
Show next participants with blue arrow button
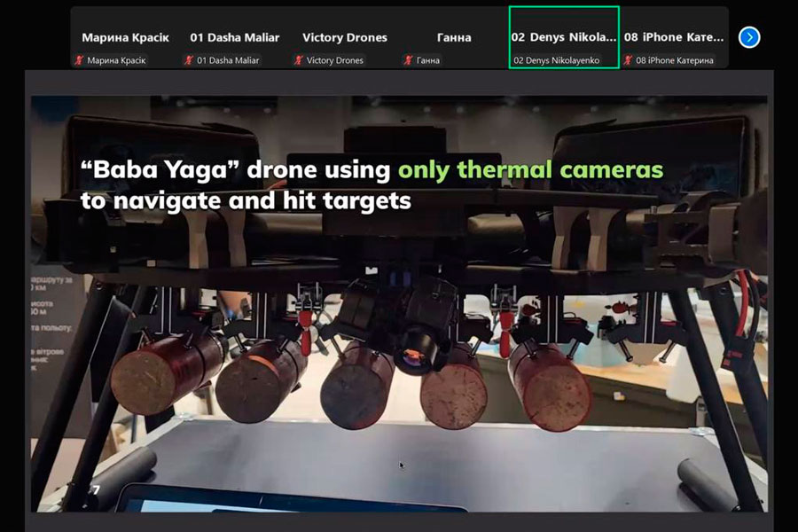coord(749,37)
